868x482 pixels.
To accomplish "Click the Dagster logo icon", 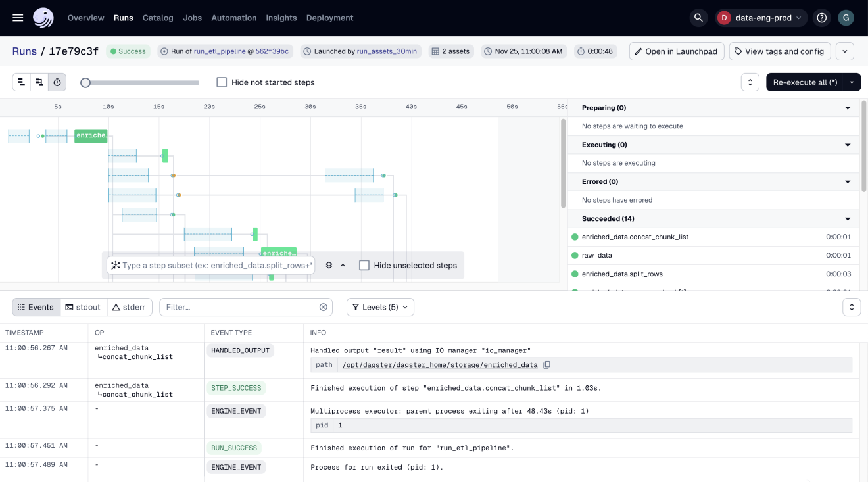I will 43,18.
